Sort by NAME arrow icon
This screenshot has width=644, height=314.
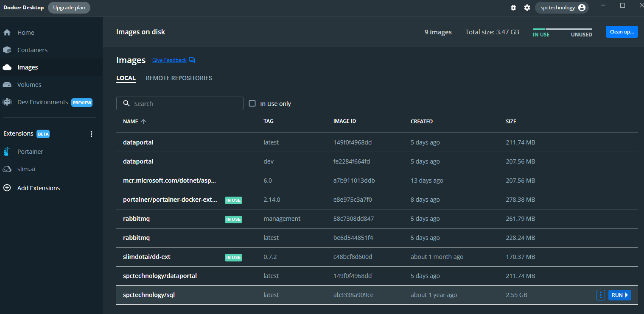tap(143, 122)
